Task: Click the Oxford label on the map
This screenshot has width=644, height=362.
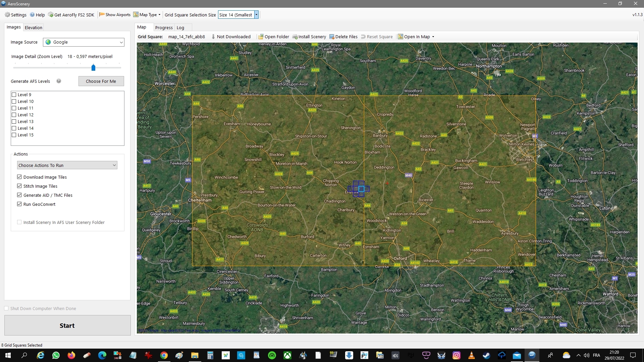Action: [400, 258]
